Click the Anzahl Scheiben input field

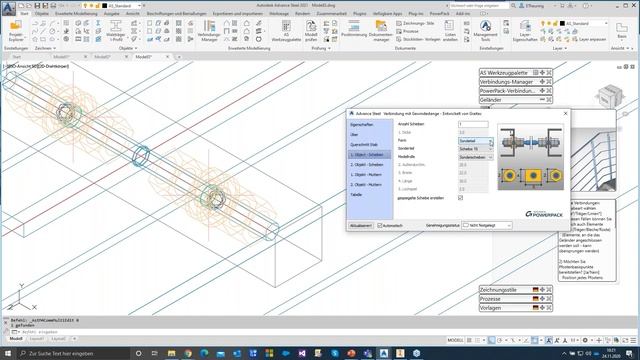pos(473,124)
